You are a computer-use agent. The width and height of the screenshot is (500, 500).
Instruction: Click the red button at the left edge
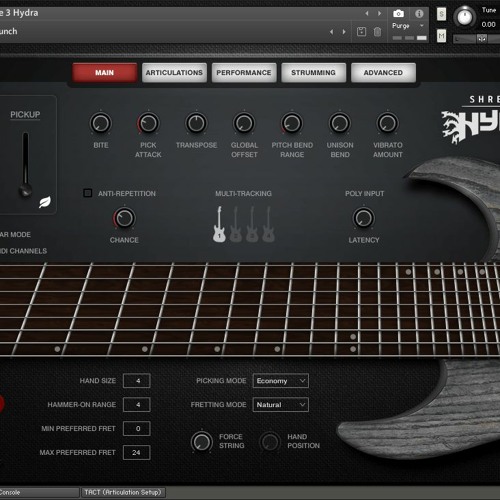(1, 403)
